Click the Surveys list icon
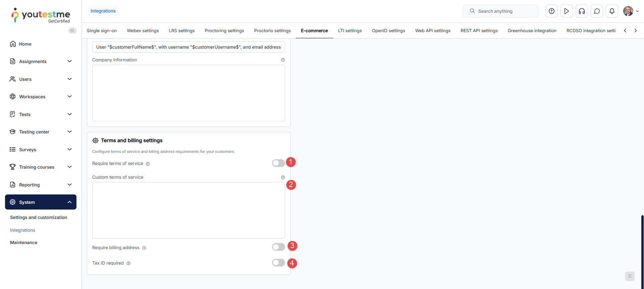 click(13, 150)
